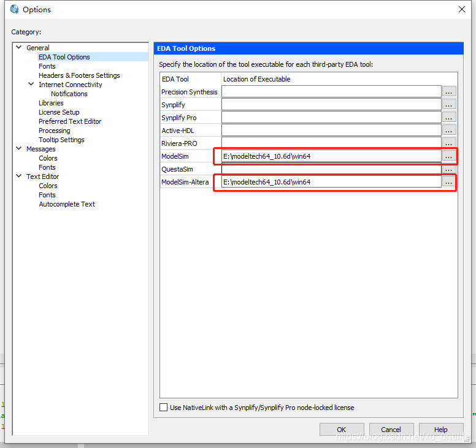Select EDA Tool Options in the tree

point(64,57)
